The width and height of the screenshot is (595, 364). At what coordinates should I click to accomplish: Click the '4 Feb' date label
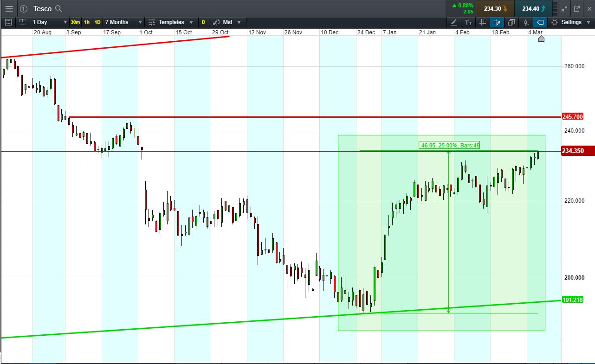[x=462, y=32]
